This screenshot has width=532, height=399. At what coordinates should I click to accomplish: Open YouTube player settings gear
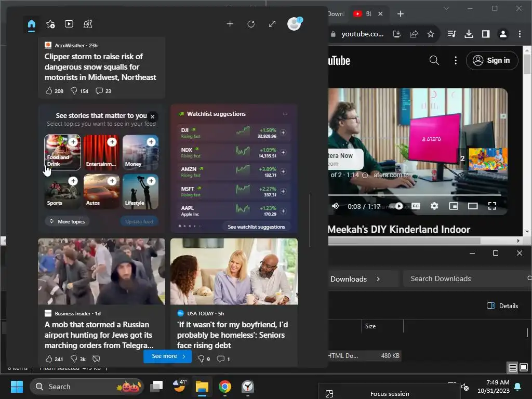pyautogui.click(x=434, y=206)
